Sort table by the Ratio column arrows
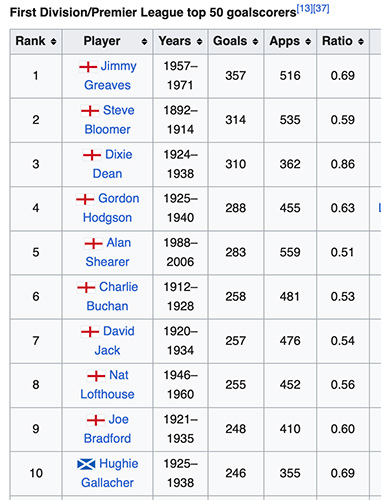This screenshot has height=500, width=381. 361,42
